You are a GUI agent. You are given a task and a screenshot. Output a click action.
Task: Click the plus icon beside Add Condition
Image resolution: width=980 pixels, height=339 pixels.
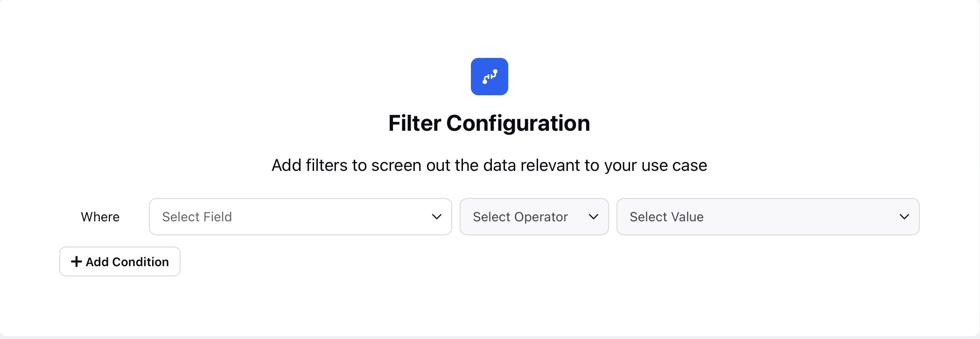point(77,261)
